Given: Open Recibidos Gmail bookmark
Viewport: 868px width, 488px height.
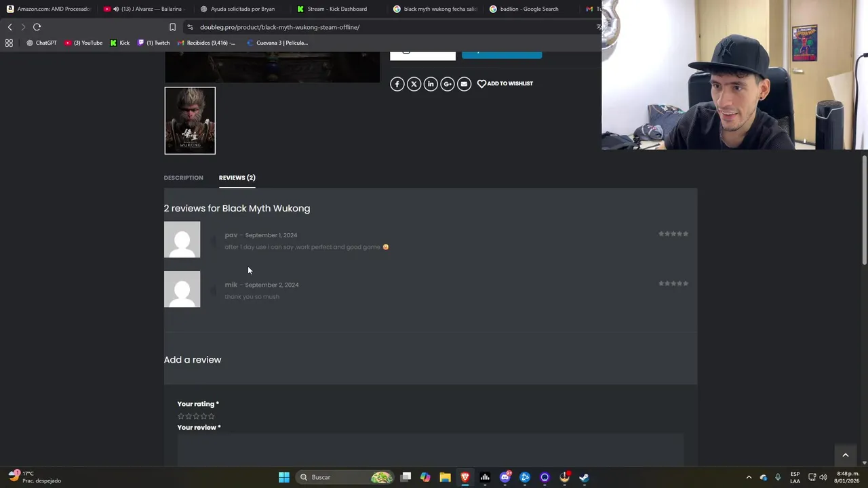Looking at the screenshot, I should (x=206, y=43).
